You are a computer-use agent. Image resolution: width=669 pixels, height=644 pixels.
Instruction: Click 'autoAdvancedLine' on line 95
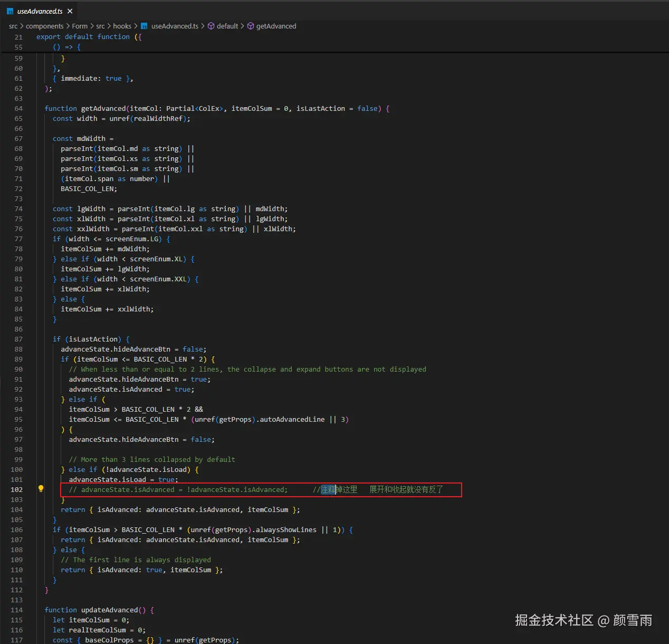[x=292, y=419]
